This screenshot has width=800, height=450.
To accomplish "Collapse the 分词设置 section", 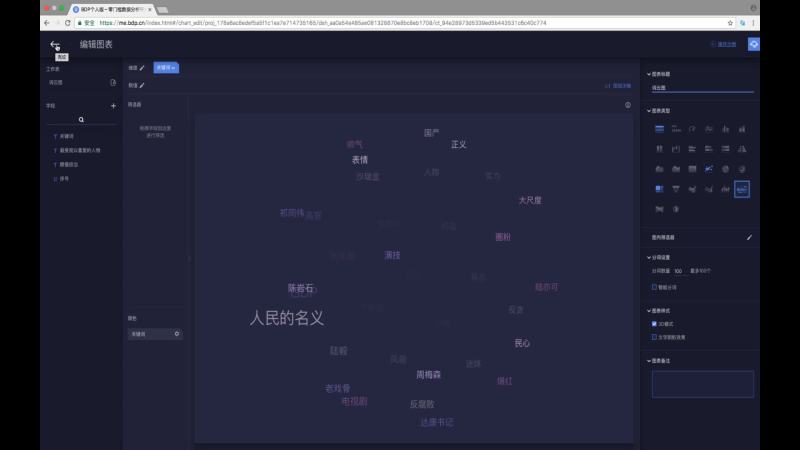I will tap(649, 258).
